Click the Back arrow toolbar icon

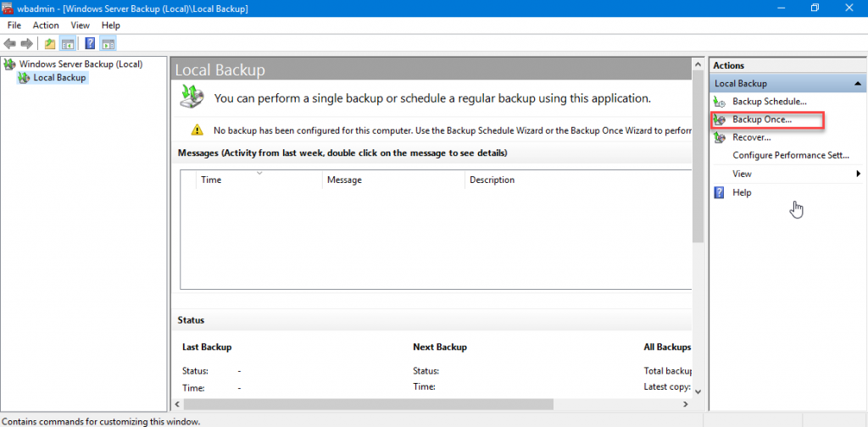[x=9, y=44]
